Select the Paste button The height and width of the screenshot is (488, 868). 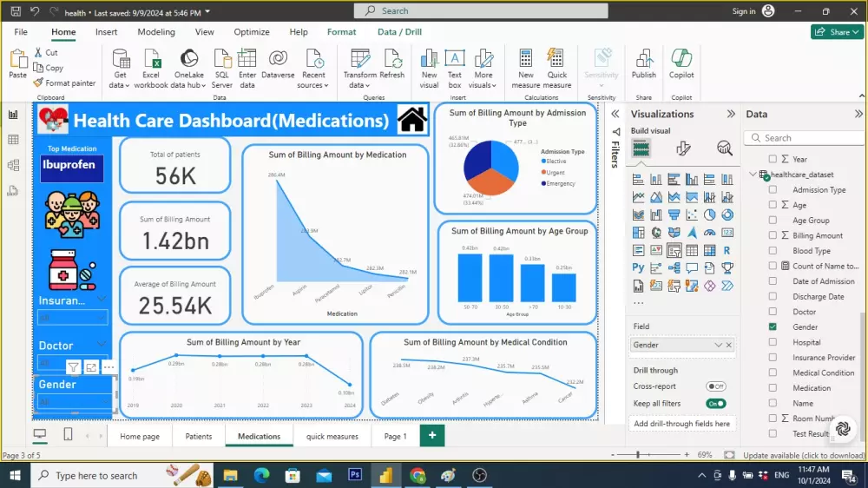click(x=17, y=64)
